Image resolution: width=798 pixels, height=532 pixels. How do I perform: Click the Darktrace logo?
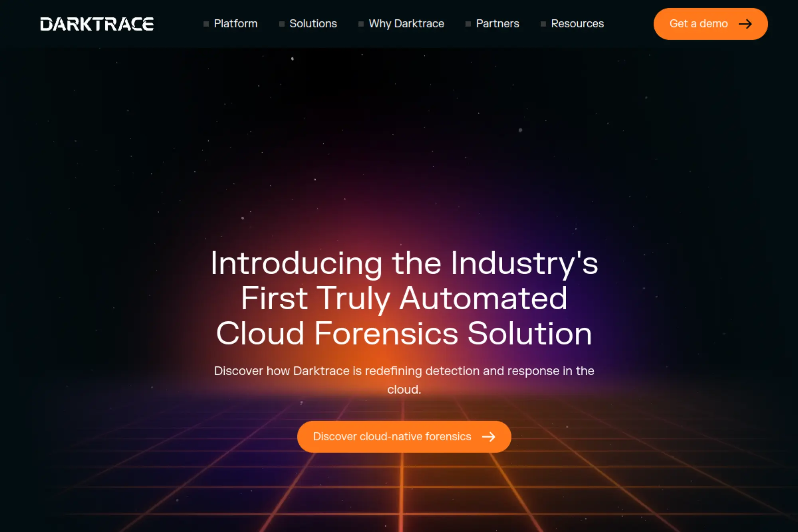pyautogui.click(x=97, y=24)
